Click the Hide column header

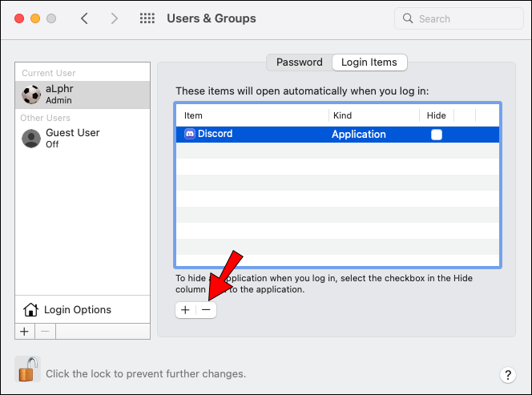[436, 115]
